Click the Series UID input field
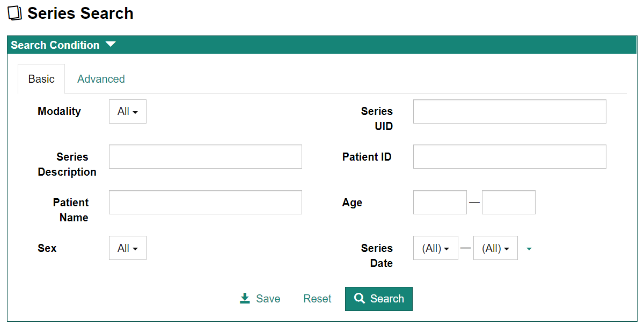 509,112
